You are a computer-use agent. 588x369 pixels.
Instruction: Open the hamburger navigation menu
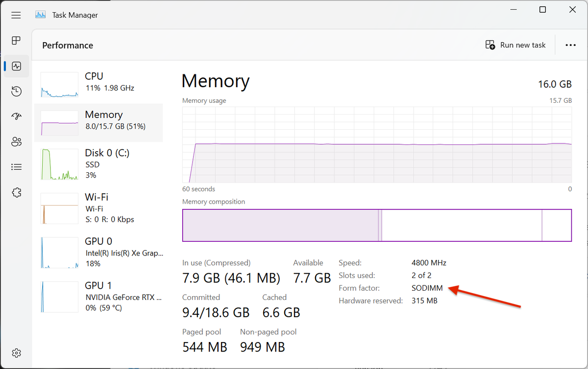[16, 15]
